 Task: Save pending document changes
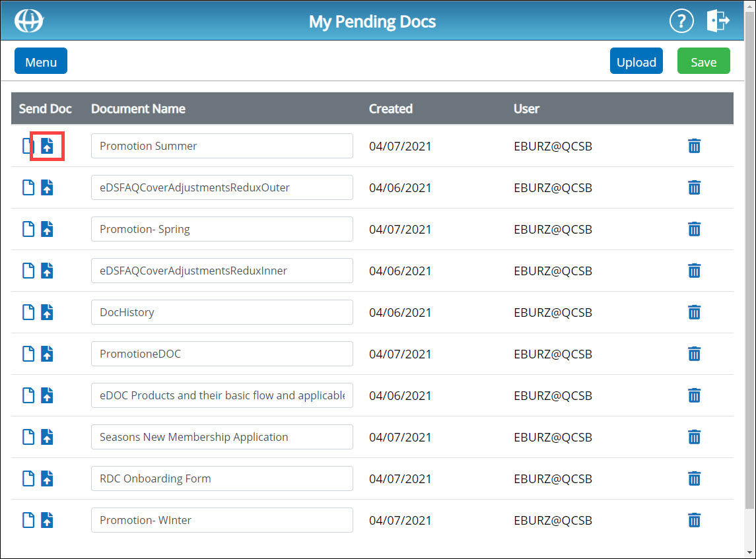pyautogui.click(x=703, y=61)
